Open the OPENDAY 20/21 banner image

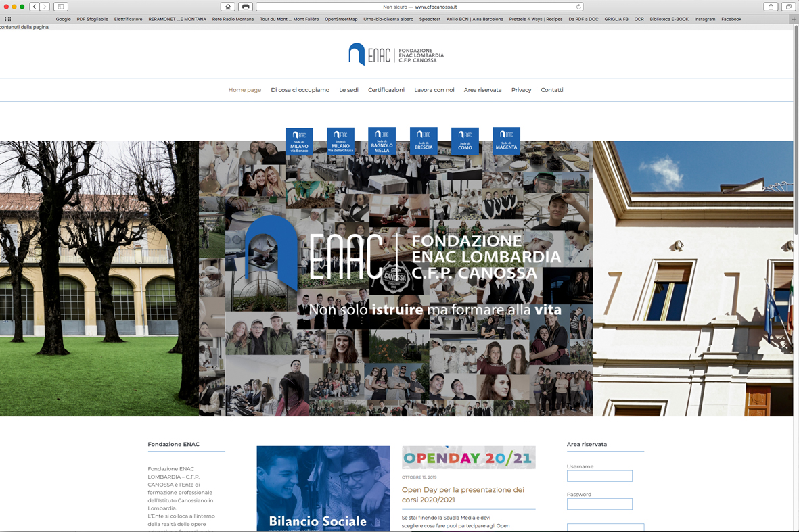pyautogui.click(x=469, y=458)
